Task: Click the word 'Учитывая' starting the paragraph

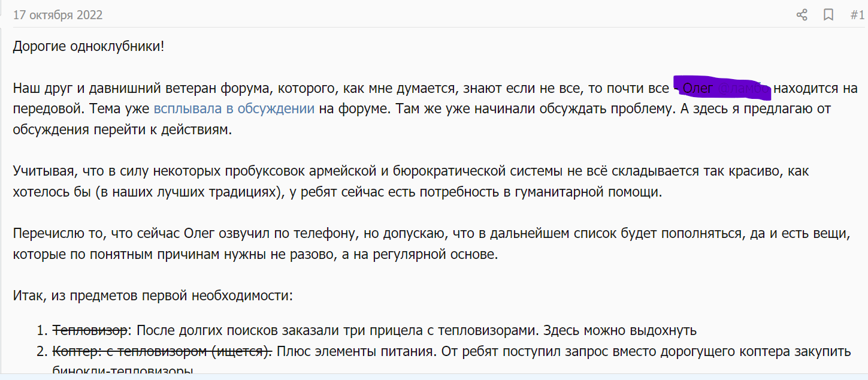Action: (x=41, y=171)
